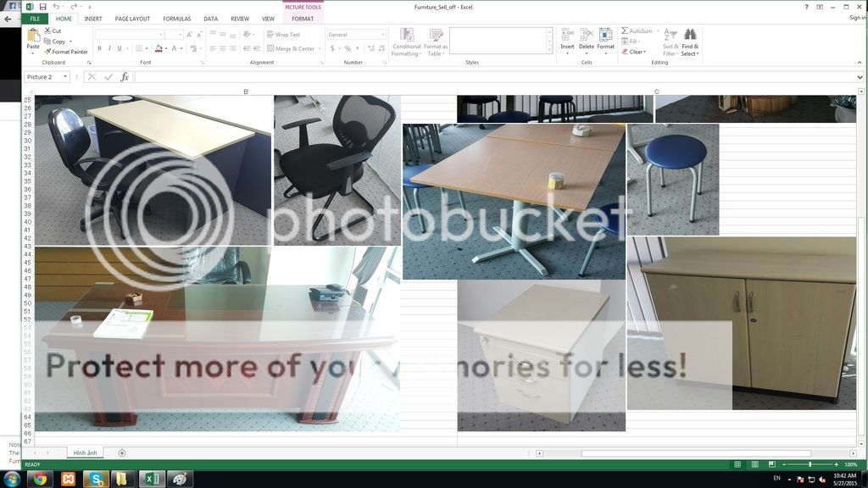Open Sort & Filter options

point(670,42)
